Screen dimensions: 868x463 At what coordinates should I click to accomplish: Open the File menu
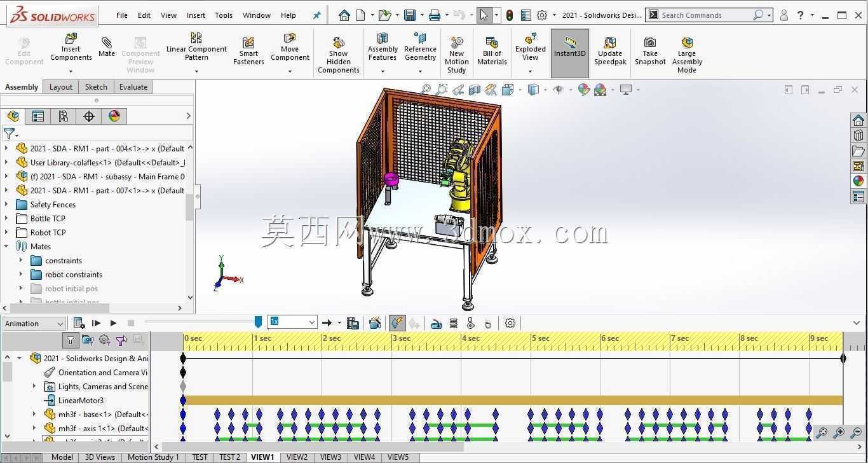pos(122,15)
